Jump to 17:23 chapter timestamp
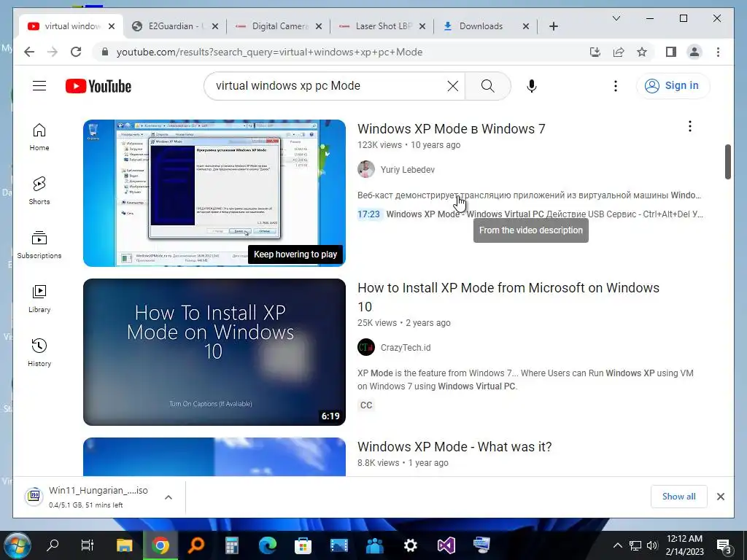747x560 pixels. pyautogui.click(x=368, y=214)
